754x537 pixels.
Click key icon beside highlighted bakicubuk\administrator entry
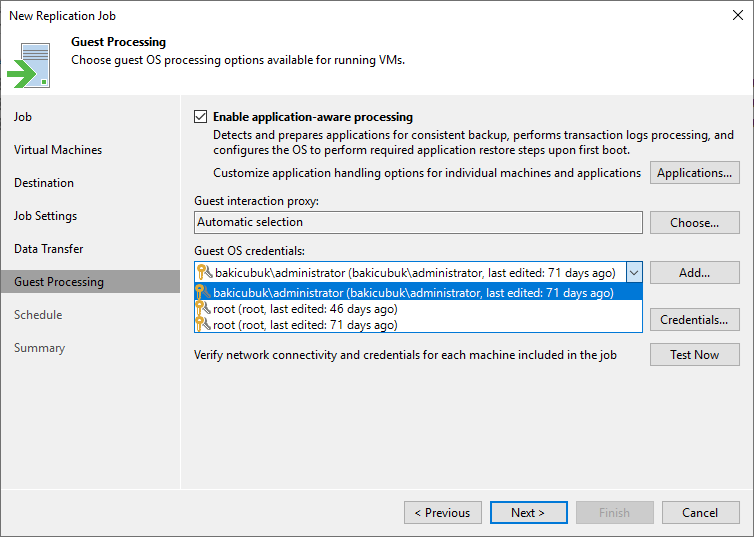point(203,292)
